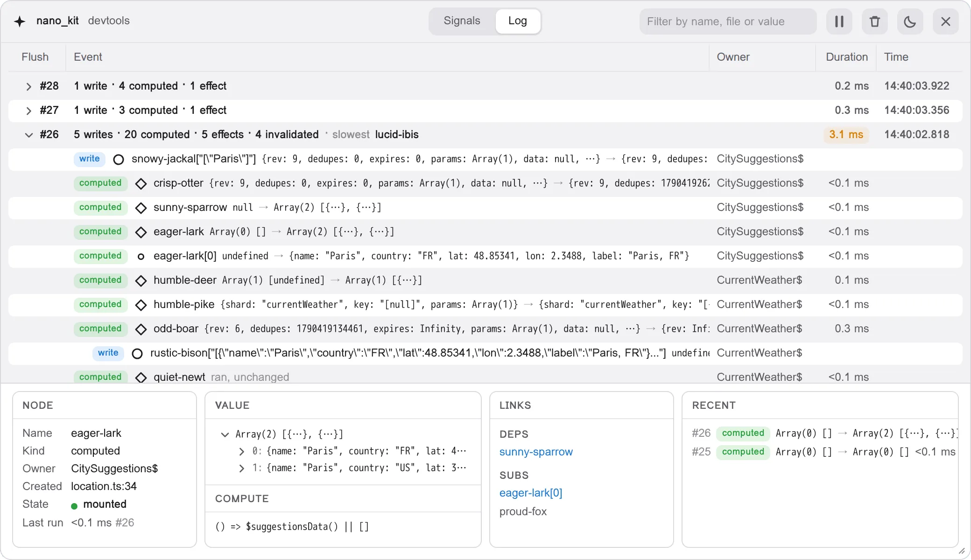971x560 pixels.
Task: Expand flush #28 row
Action: [x=29, y=86]
